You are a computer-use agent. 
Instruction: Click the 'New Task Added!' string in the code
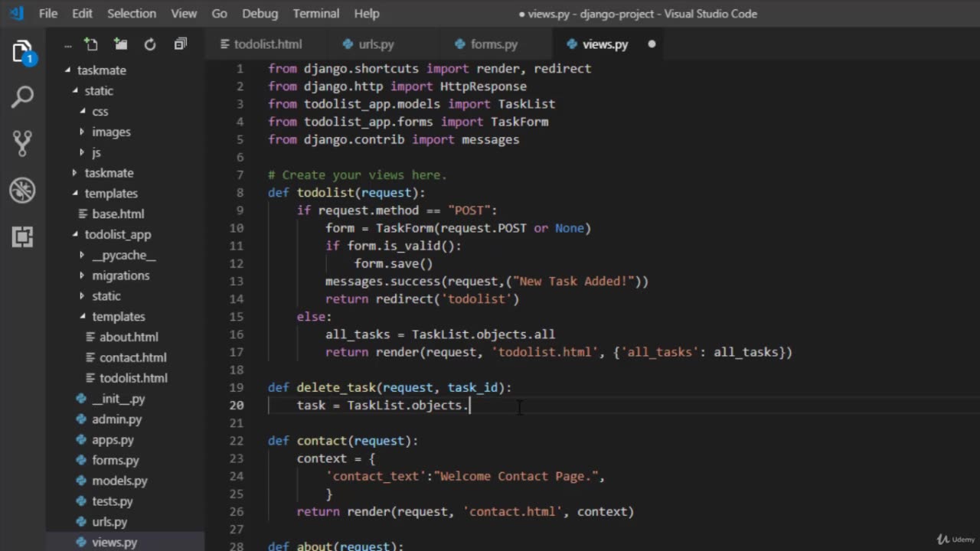click(573, 282)
